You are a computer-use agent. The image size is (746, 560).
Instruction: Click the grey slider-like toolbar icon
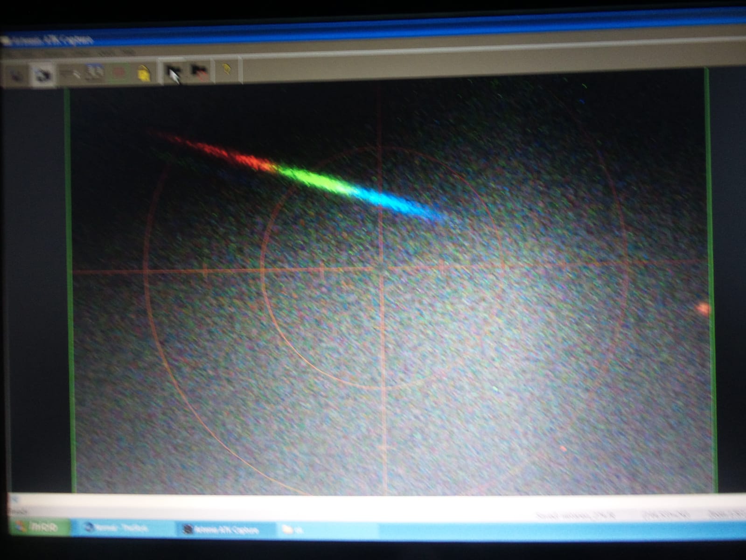(x=70, y=73)
